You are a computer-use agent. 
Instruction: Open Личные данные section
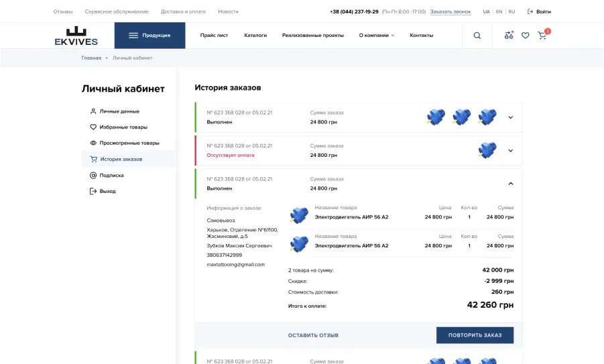(x=119, y=111)
